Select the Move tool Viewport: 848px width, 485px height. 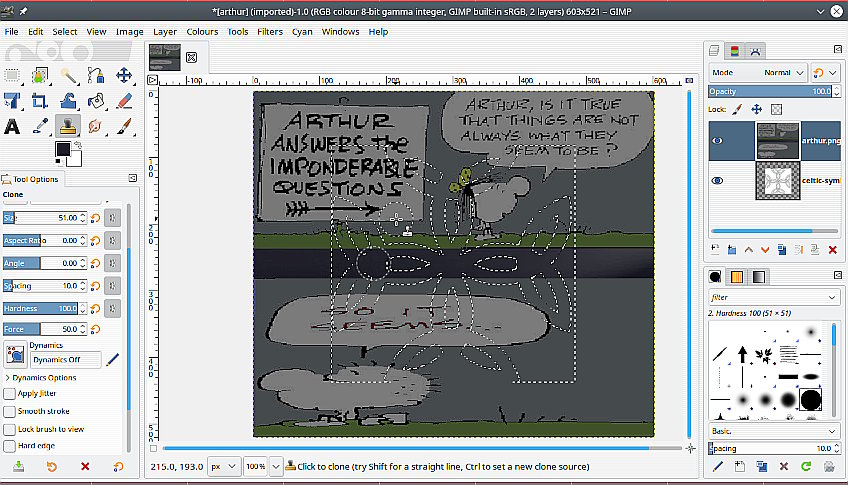[124, 75]
